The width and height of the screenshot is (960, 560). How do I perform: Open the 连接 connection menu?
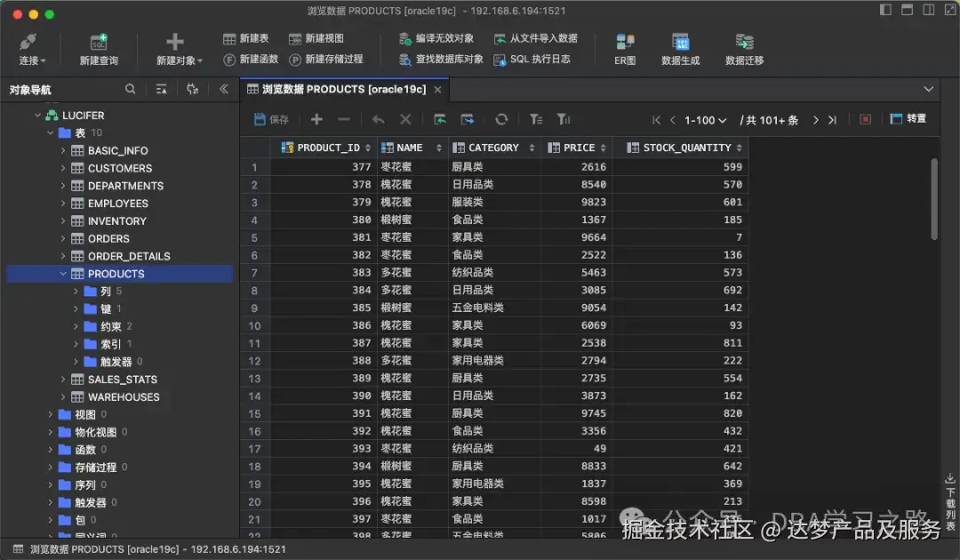tap(32, 50)
